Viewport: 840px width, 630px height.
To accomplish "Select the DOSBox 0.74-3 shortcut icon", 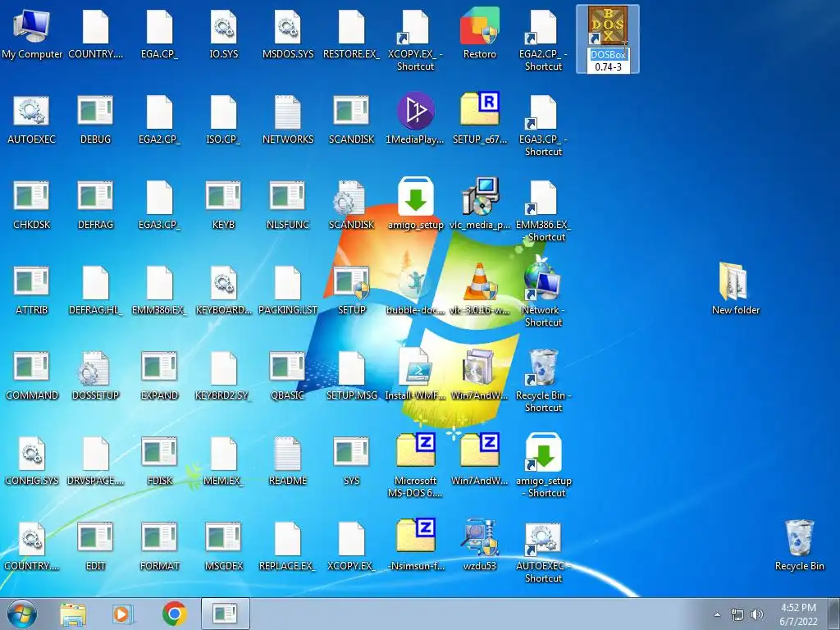I will tap(608, 25).
